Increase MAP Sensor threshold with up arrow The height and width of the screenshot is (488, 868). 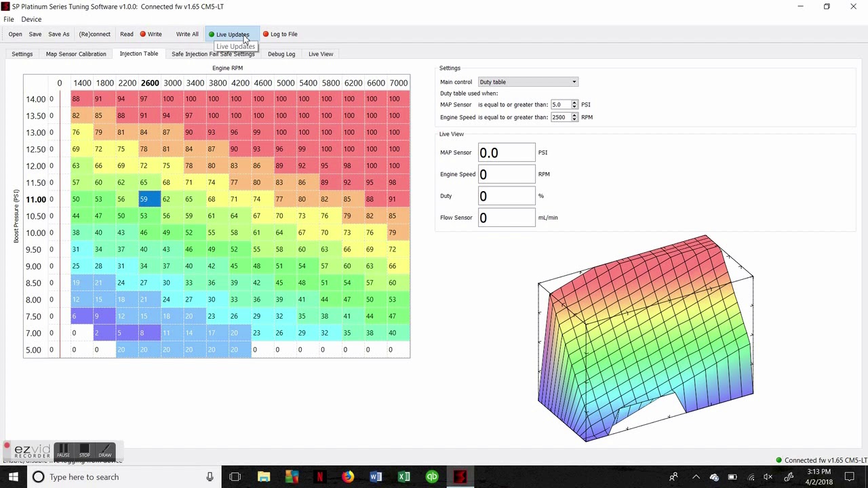[574, 102]
